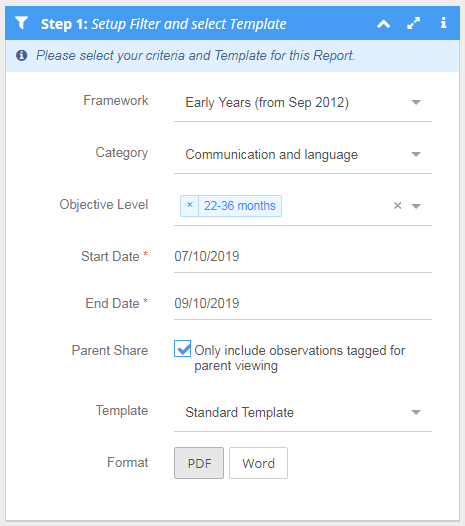Clear all Objective Level selections
The image size is (465, 526).
click(397, 206)
